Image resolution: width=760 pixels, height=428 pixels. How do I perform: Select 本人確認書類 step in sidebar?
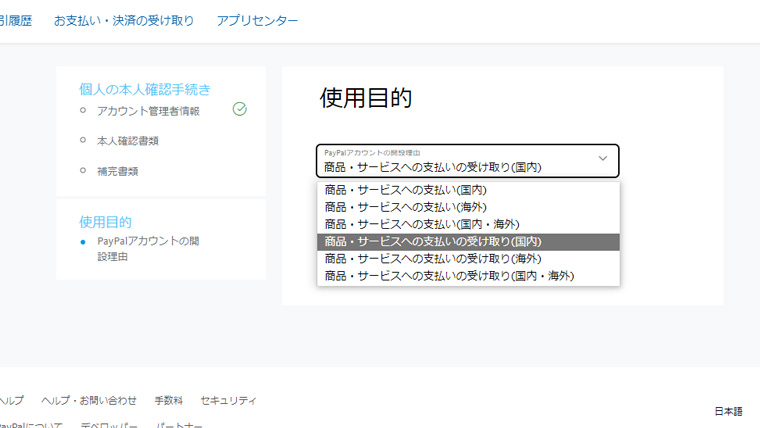point(128,141)
